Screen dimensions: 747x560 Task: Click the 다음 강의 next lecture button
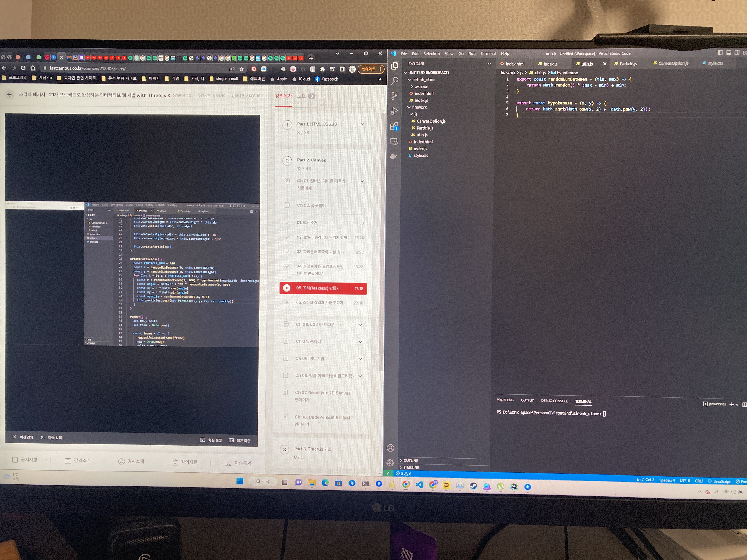pos(51,437)
